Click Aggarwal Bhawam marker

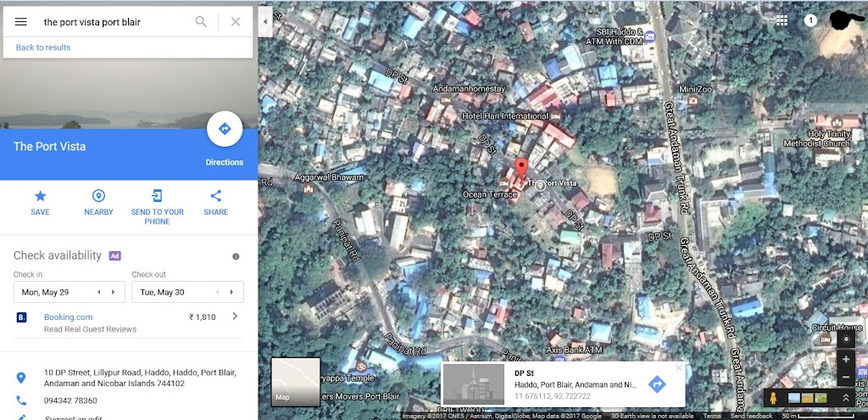(x=309, y=189)
